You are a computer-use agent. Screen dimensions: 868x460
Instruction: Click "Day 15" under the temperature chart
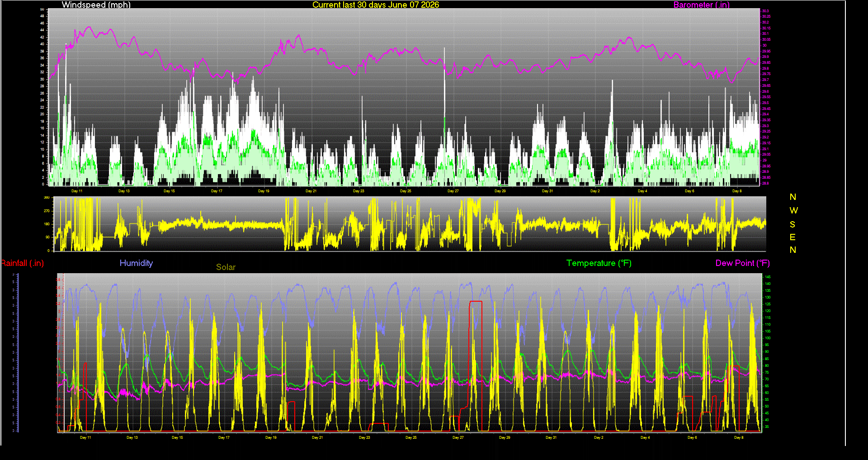point(177,438)
